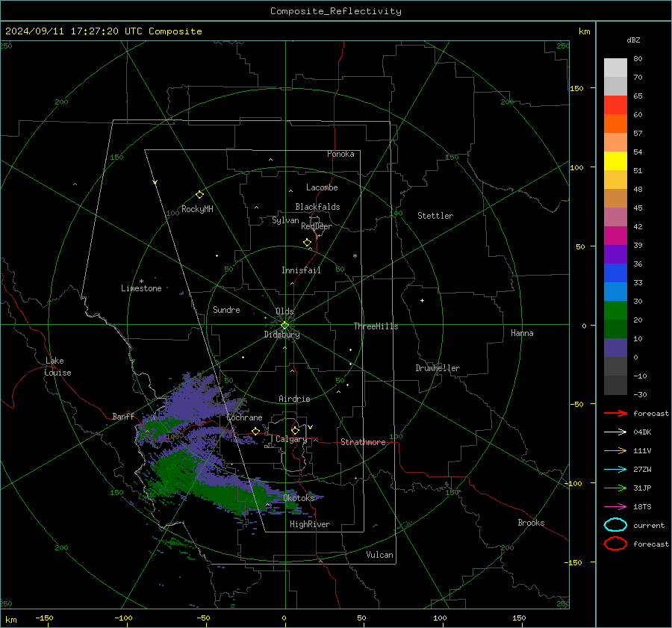Click the Calgary city label
672x628 pixels.
(x=291, y=439)
